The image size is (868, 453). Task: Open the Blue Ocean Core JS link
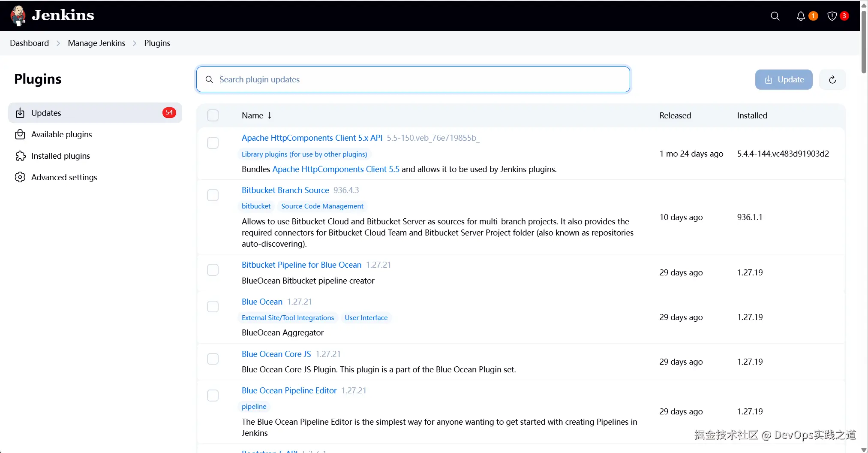tap(276, 354)
